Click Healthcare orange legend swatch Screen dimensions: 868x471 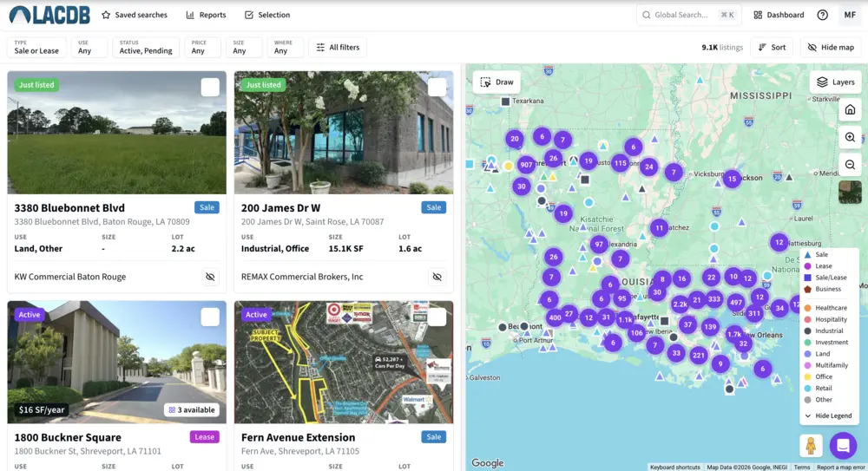(807, 308)
